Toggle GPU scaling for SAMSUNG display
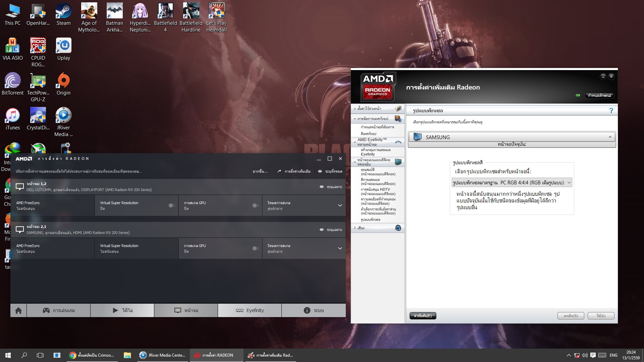This screenshot has width=644, height=362. [256, 248]
